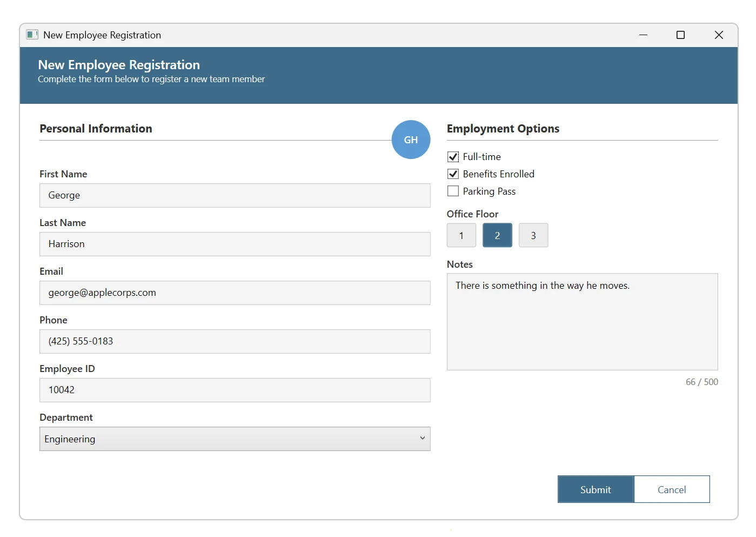This screenshot has width=756, height=537.
Task: Select Engineering in the Department combo box
Action: click(x=235, y=439)
